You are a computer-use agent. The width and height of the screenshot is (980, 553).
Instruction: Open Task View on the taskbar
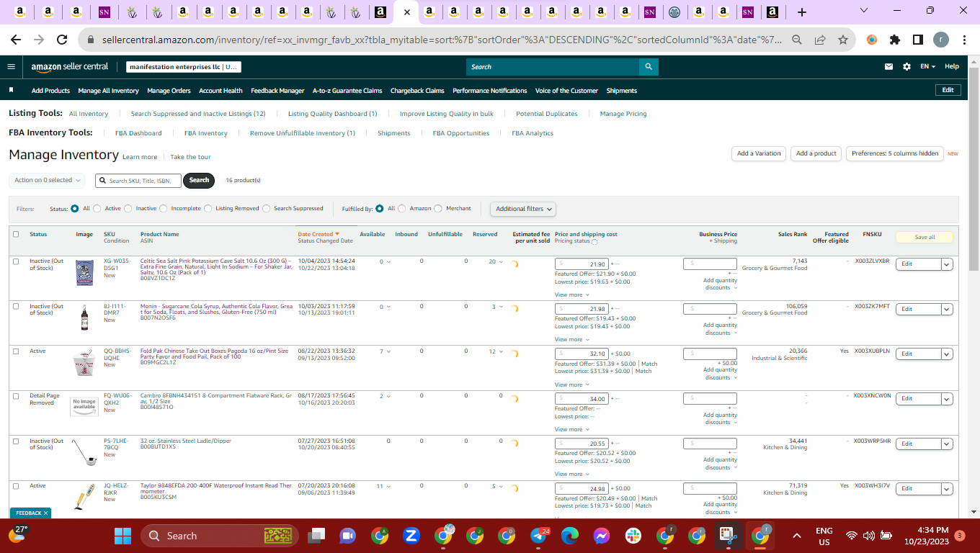[x=316, y=536]
